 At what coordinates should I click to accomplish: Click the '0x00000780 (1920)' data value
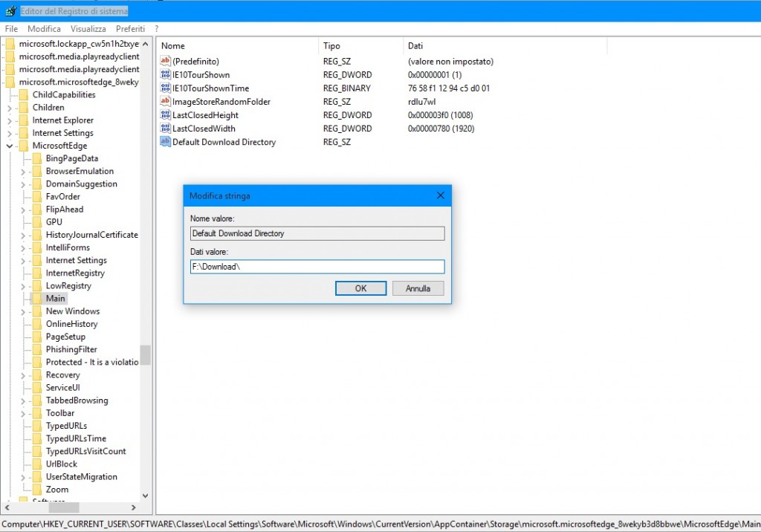click(441, 128)
